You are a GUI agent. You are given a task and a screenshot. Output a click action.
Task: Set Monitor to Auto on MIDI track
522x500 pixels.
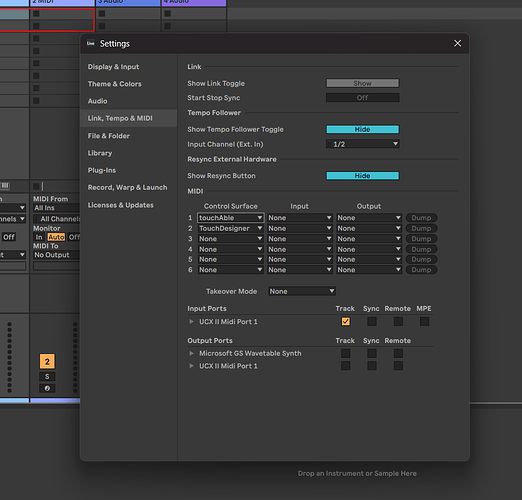(x=56, y=237)
